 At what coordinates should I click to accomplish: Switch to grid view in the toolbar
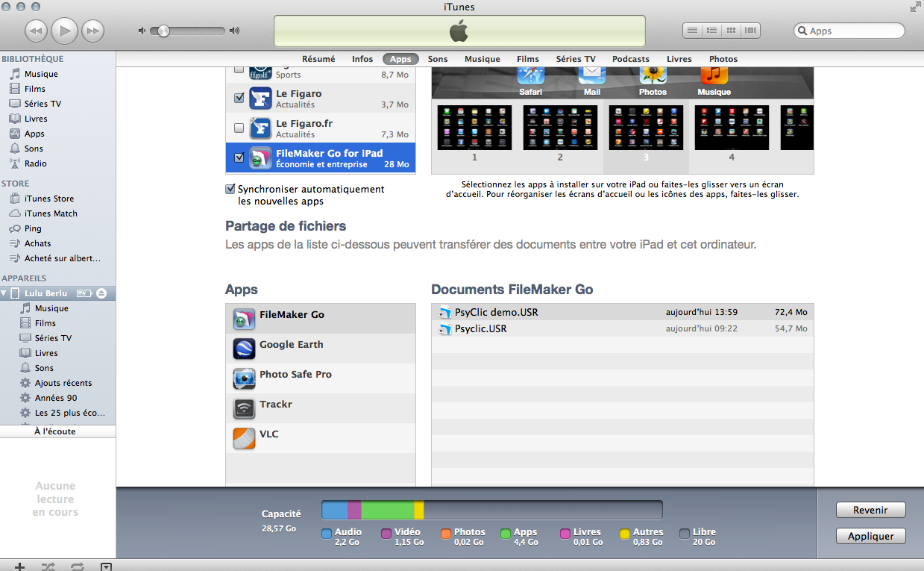point(732,31)
